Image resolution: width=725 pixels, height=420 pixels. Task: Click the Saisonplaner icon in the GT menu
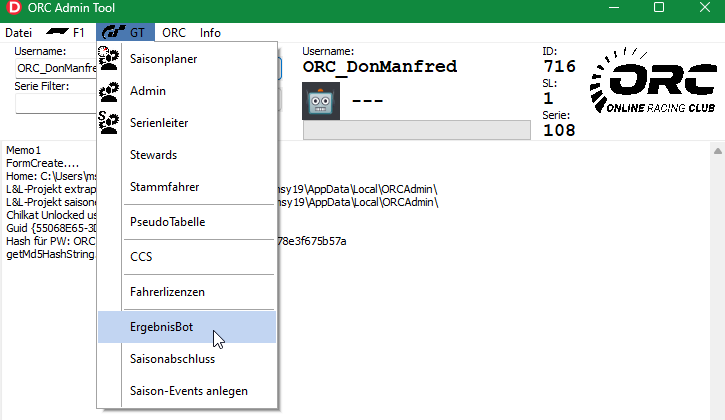coord(109,58)
